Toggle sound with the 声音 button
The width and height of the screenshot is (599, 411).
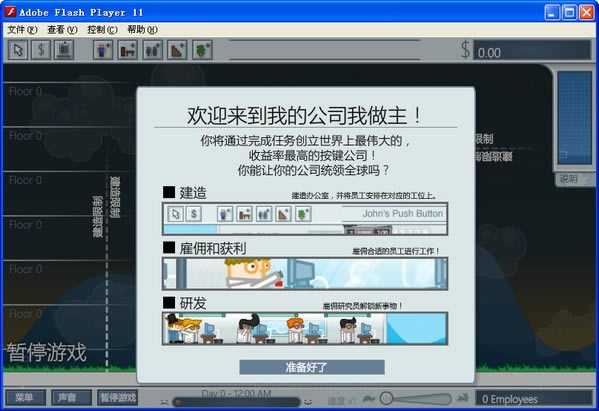(x=71, y=398)
